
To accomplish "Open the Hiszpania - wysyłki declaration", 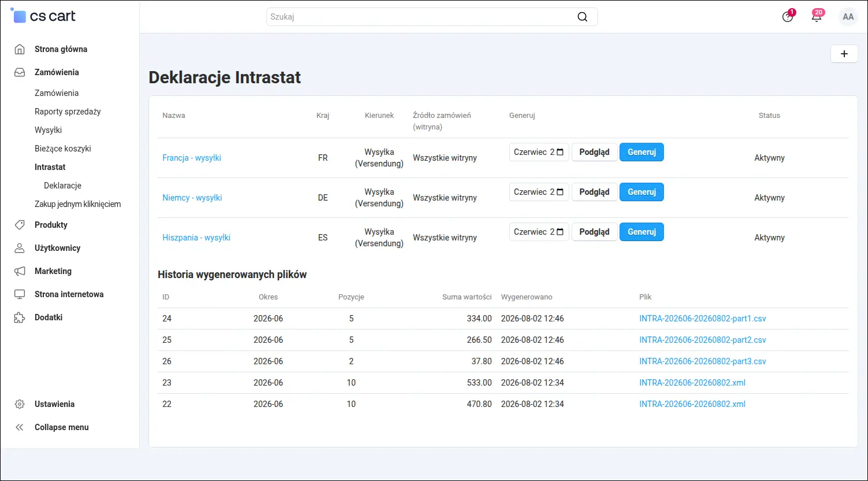I will pyautogui.click(x=196, y=238).
